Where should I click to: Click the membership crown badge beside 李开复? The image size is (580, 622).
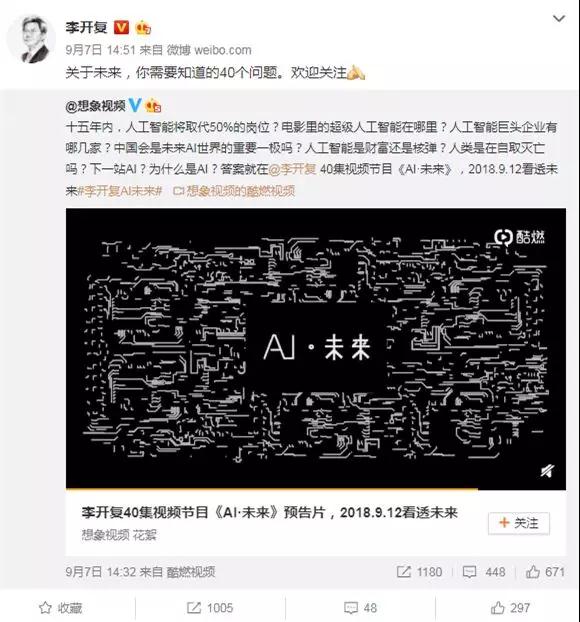(x=143, y=28)
